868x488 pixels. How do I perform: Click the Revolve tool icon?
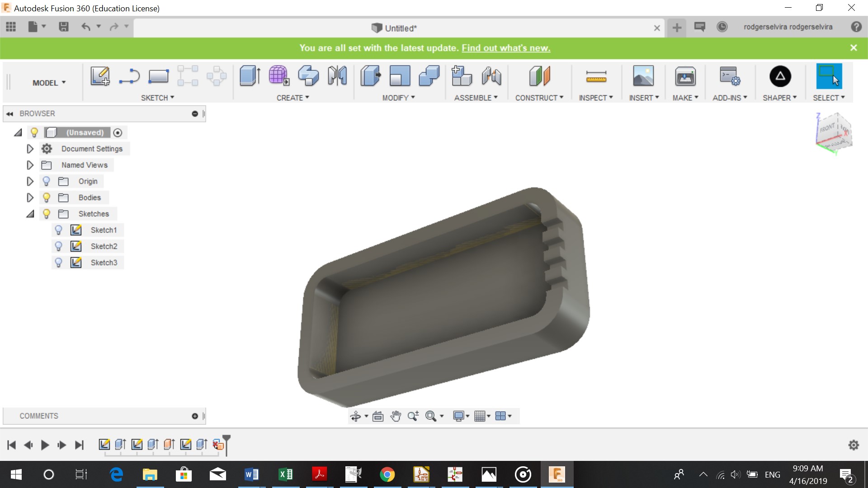[x=308, y=76]
